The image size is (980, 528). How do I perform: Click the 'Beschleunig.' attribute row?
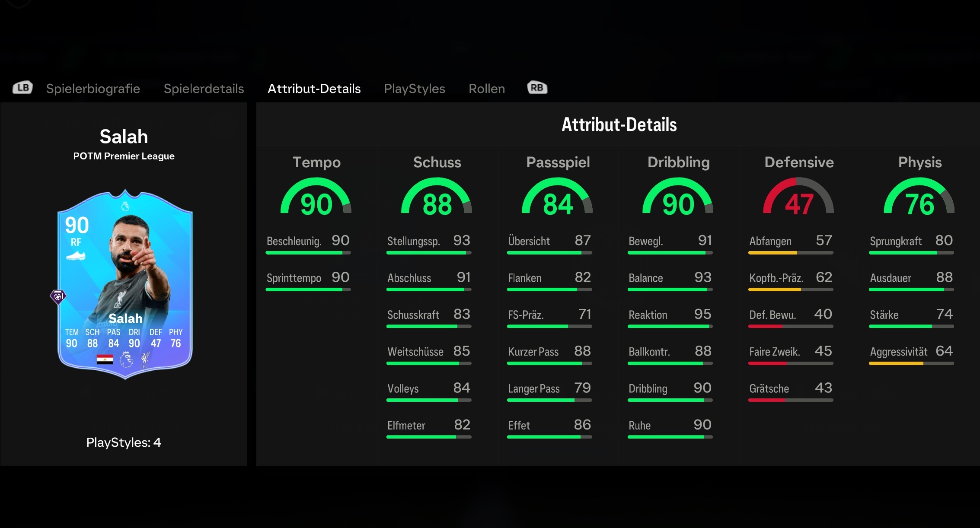tap(308, 244)
